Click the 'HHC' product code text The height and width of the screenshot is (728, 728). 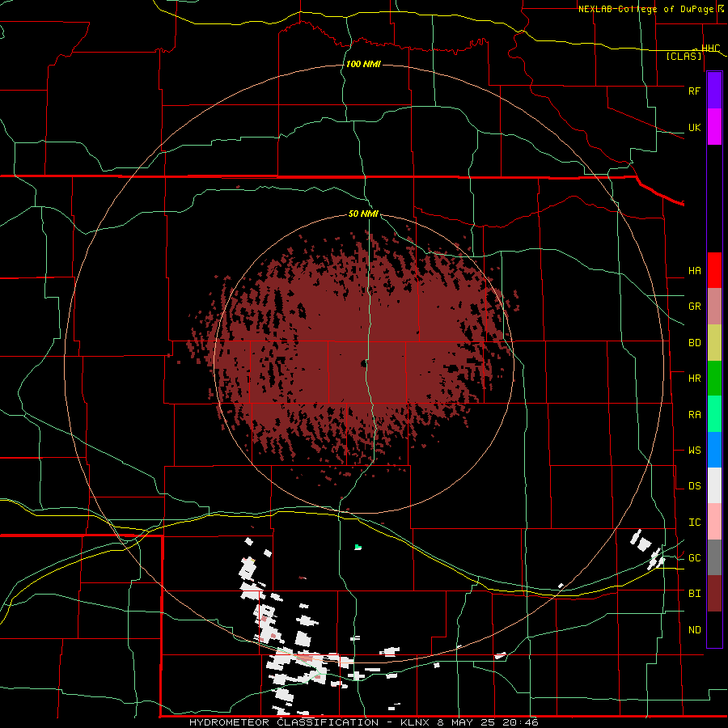[710, 49]
